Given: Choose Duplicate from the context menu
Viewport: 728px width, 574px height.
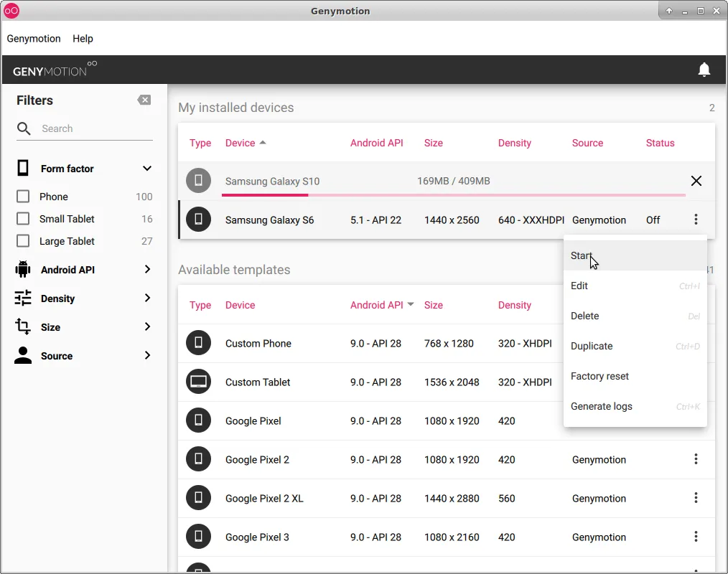Looking at the screenshot, I should click(635, 346).
